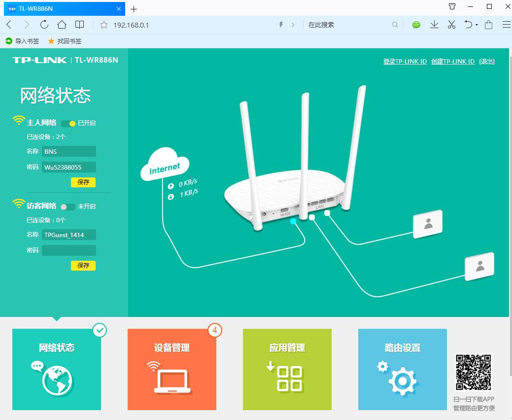This screenshot has height=420, width=512.
Task: Click the QR code for downloading the app
Action: pos(474,373)
